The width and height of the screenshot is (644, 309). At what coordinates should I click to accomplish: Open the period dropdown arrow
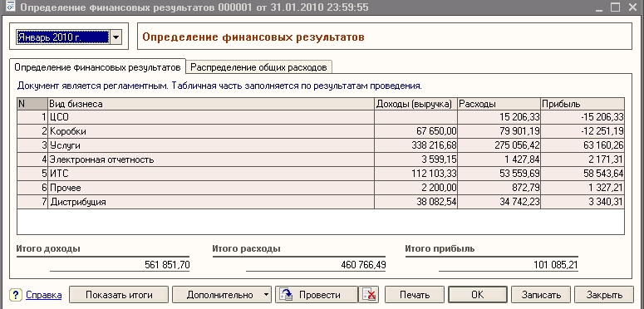[116, 37]
